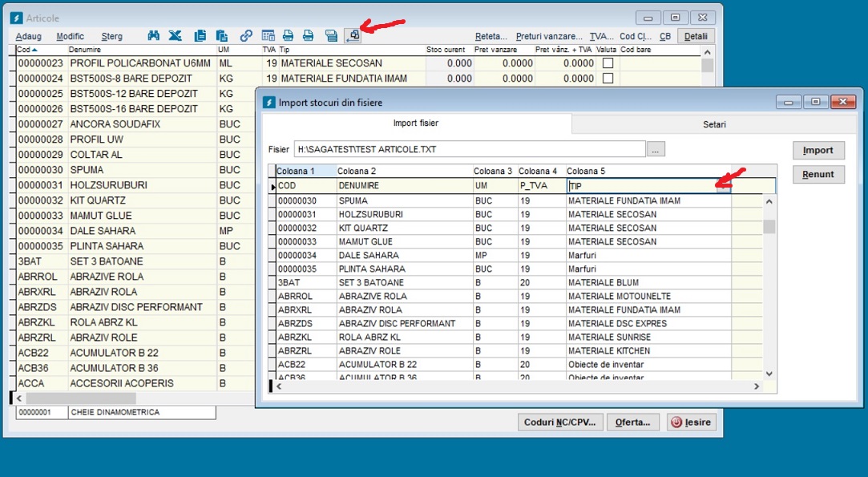The image size is (868, 477).
Task: Click the Cod Cl... toolbar option
Action: tap(636, 36)
